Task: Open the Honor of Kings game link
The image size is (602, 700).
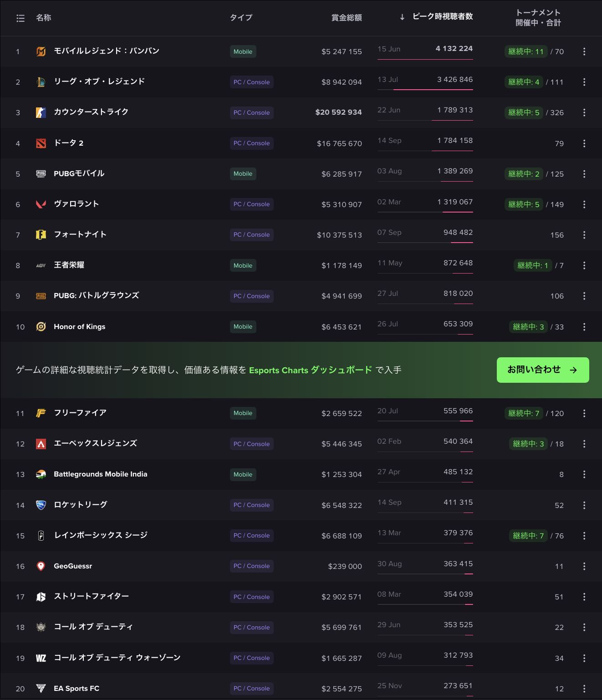Action: click(x=79, y=327)
